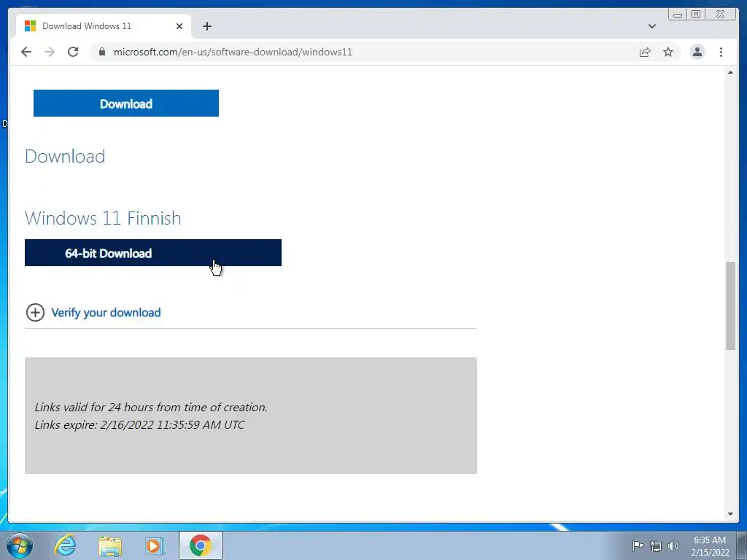Click the Windows 11 Finnish heading
Viewport: 747px width, 560px height.
(x=103, y=218)
